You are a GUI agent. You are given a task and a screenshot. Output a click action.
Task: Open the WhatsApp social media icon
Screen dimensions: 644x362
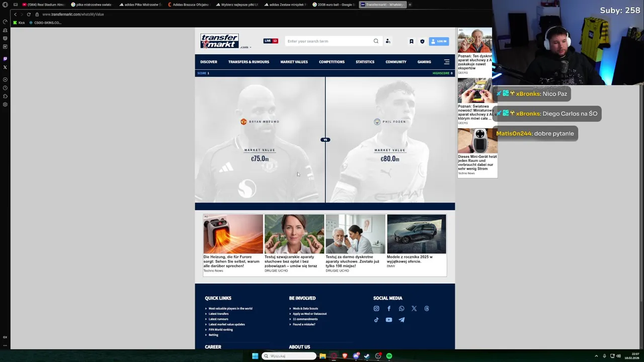pyautogui.click(x=401, y=309)
